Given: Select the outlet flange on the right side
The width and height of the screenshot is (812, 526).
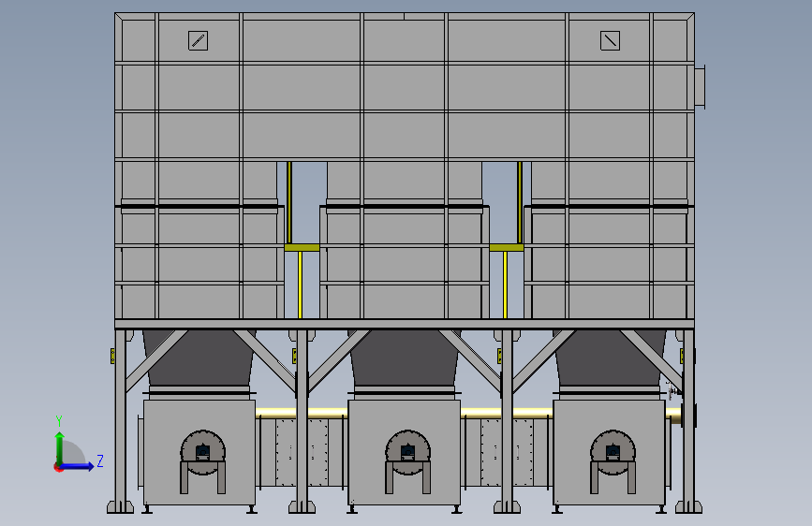Looking at the screenshot, I should coord(700,86).
